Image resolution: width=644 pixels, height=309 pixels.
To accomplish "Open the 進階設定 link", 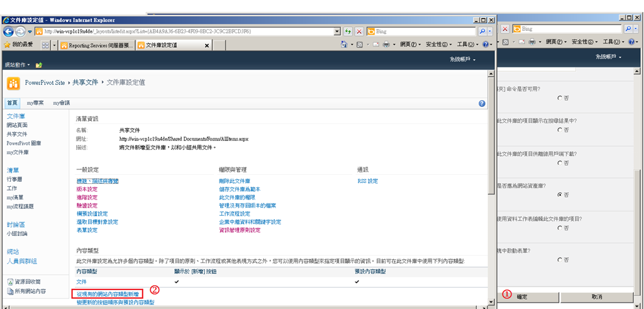I will coord(87,198).
